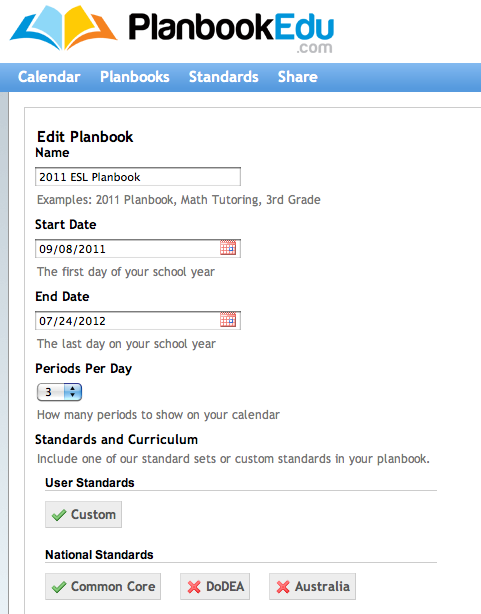Go to the Calendar tab

pyautogui.click(x=49, y=77)
